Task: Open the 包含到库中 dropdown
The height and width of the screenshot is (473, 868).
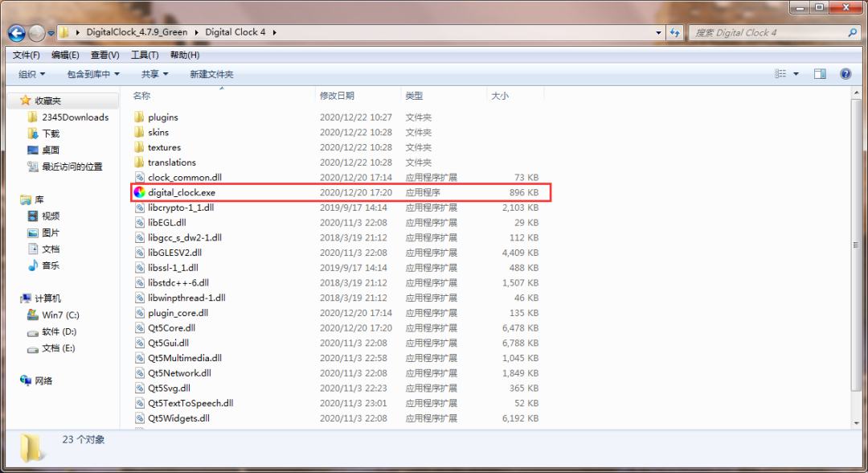Action: (x=93, y=74)
